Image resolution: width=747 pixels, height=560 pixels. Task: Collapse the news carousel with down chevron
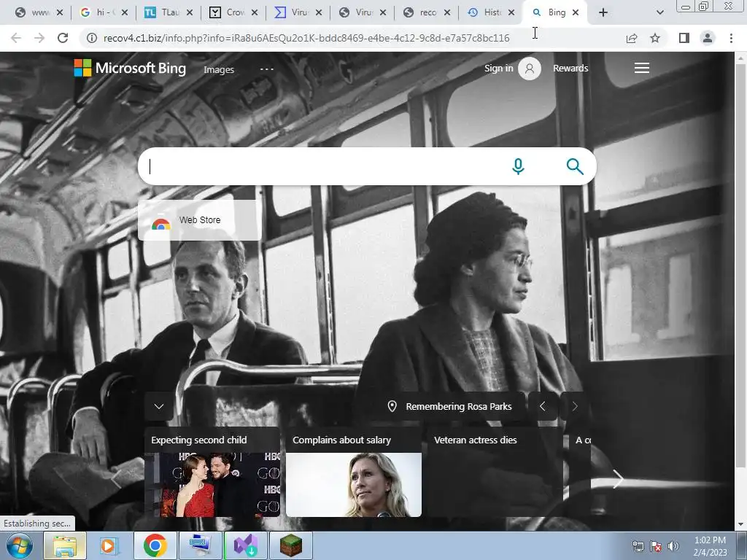[x=159, y=406]
